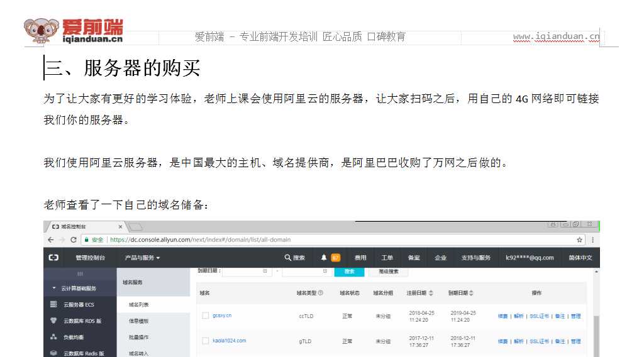Click the green secure lock icon
644x357 pixels.
[87, 239]
